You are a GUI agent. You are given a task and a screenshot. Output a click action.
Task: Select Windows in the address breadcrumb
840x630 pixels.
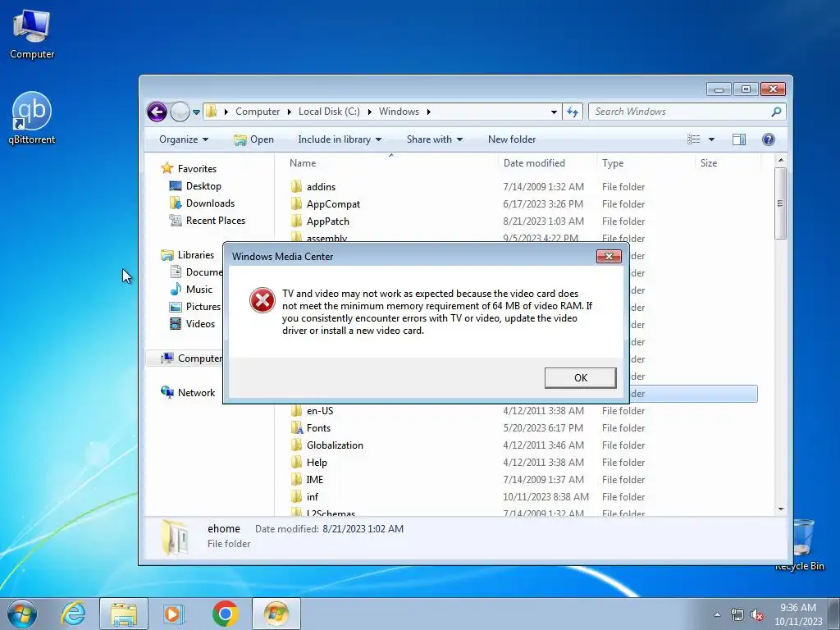tap(399, 112)
